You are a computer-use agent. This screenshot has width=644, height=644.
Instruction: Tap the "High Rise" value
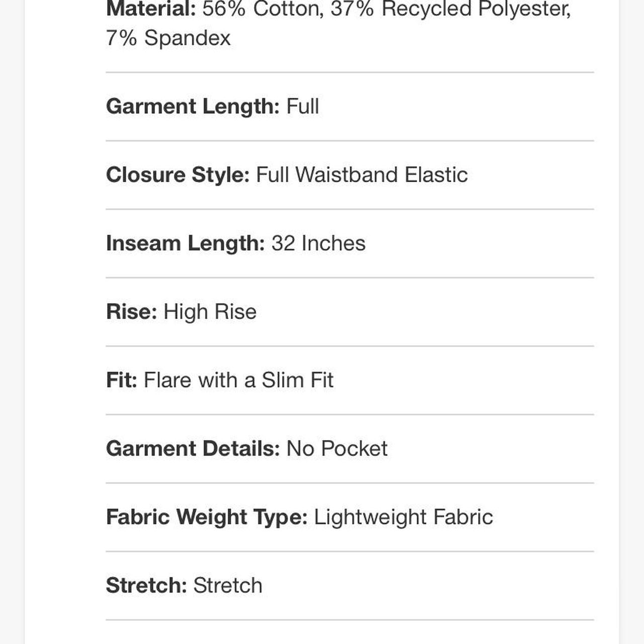coord(210,312)
